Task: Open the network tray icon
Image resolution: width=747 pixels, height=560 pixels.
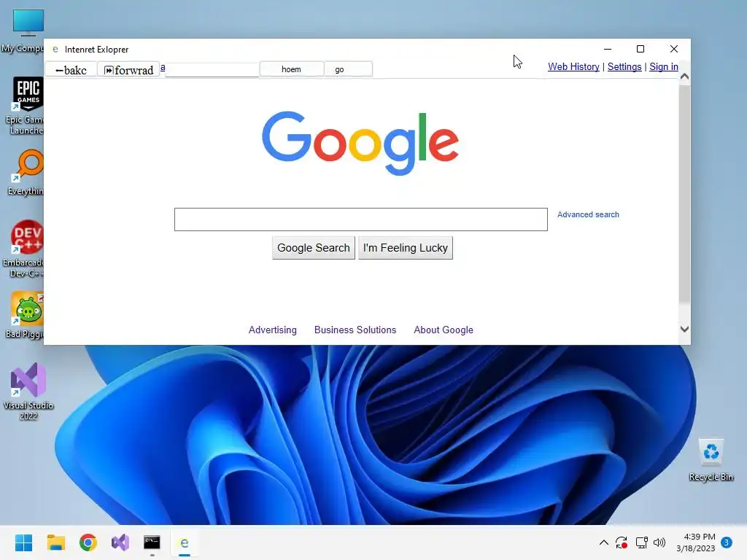Action: point(641,542)
